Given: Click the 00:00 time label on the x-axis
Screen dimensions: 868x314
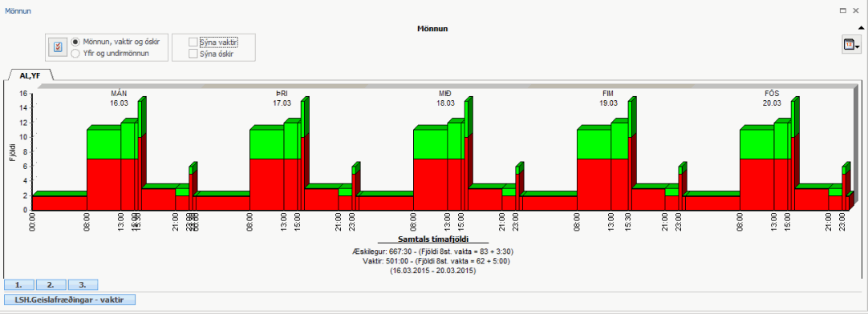Looking at the screenshot, I should [32, 222].
